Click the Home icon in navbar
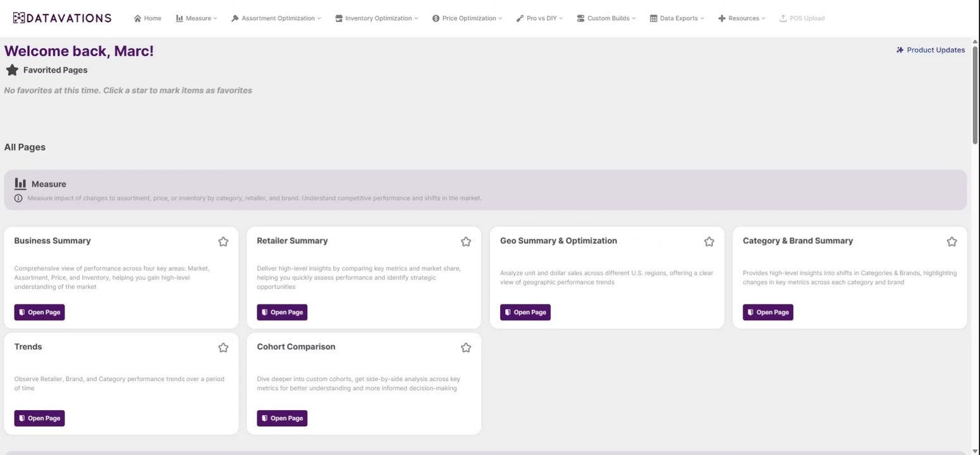This screenshot has height=455, width=980. coord(137,18)
